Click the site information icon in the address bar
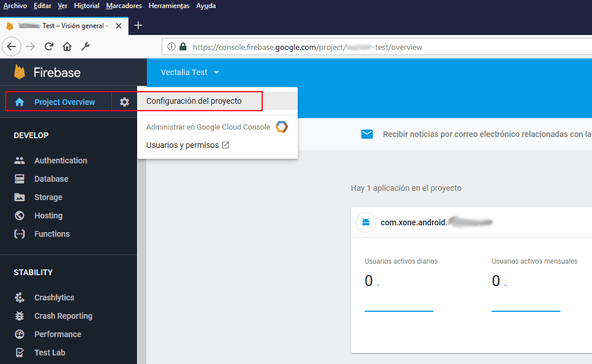 click(172, 47)
